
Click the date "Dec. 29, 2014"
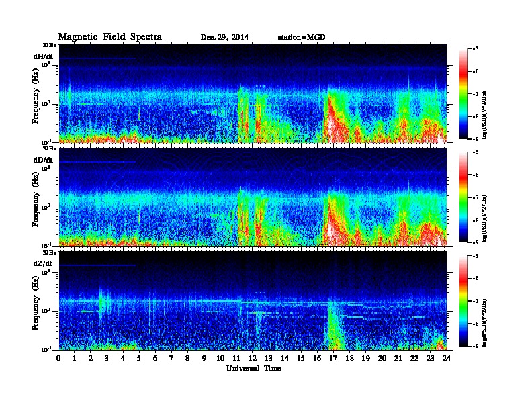(x=224, y=37)
